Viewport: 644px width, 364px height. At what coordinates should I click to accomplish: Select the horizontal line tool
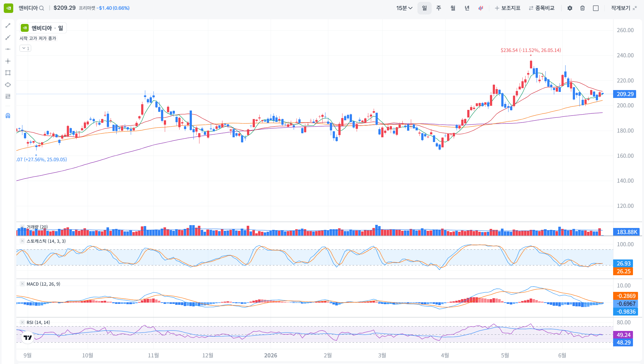click(8, 49)
